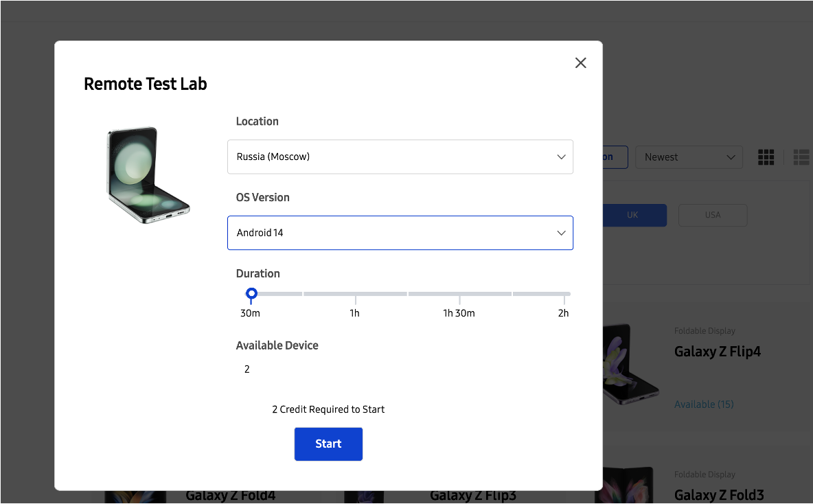Viewport: 813px width, 504px height.
Task: Open the OS Version dropdown showing Android 14
Action: point(400,233)
